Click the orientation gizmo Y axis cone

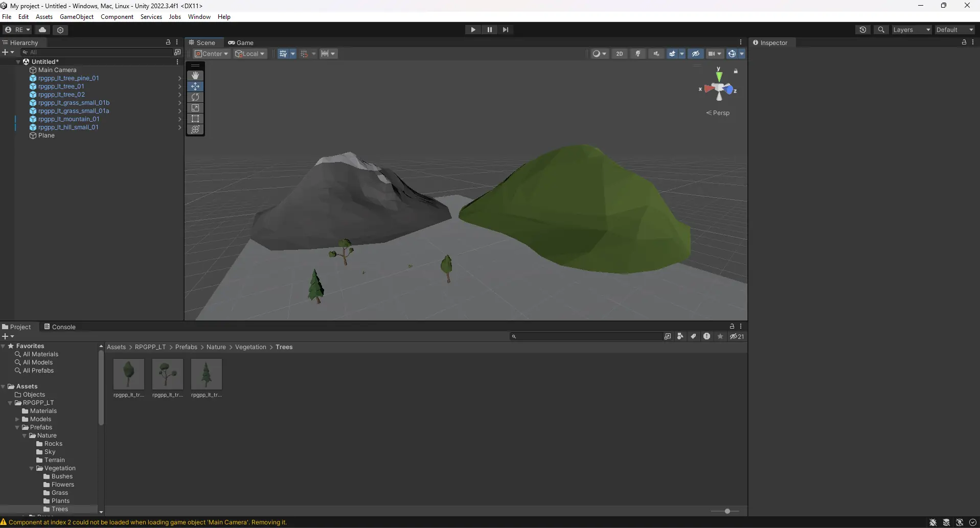click(719, 76)
